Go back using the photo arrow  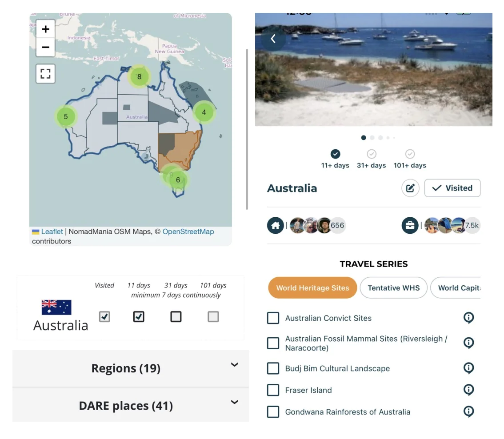[x=273, y=39]
